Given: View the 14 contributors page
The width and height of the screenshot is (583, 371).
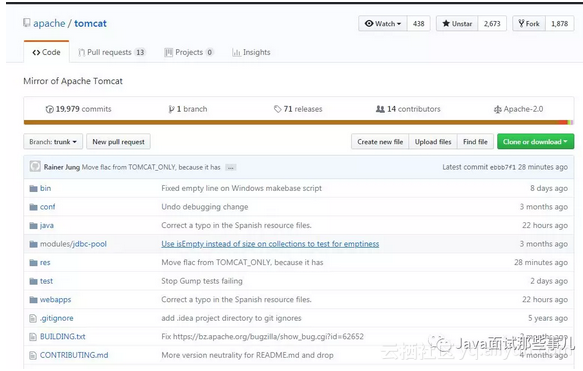Looking at the screenshot, I should [408, 109].
